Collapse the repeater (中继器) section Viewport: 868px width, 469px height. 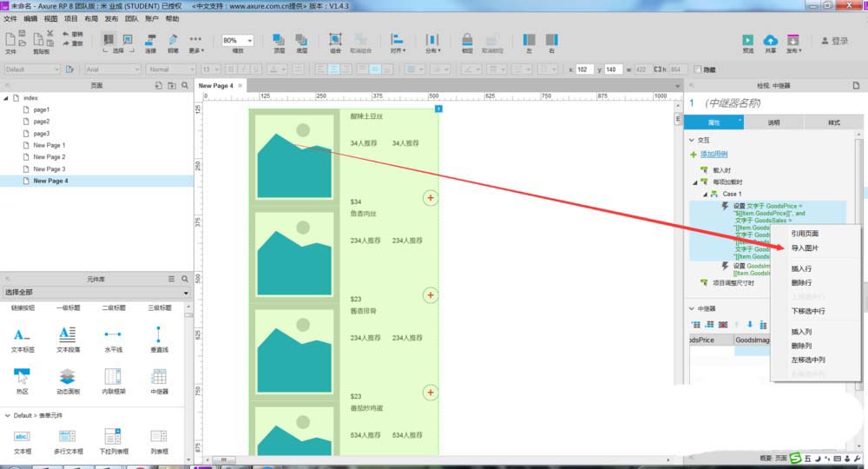692,308
